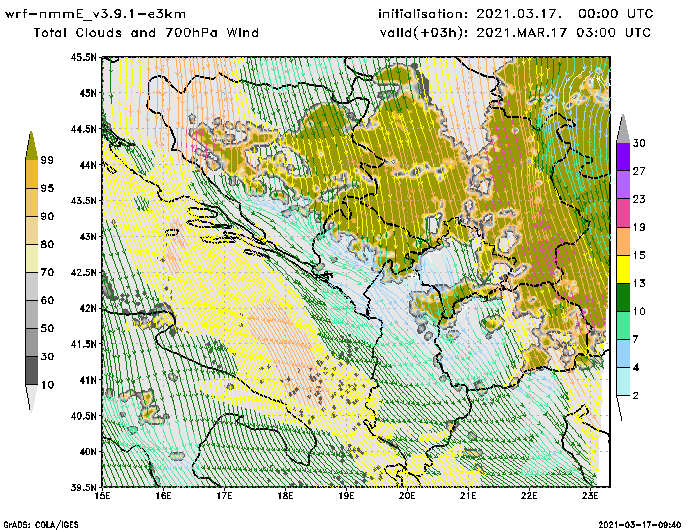This screenshot has height=530, width=700.
Task: Click the '99' value on cloud legend
Action: pos(47,160)
